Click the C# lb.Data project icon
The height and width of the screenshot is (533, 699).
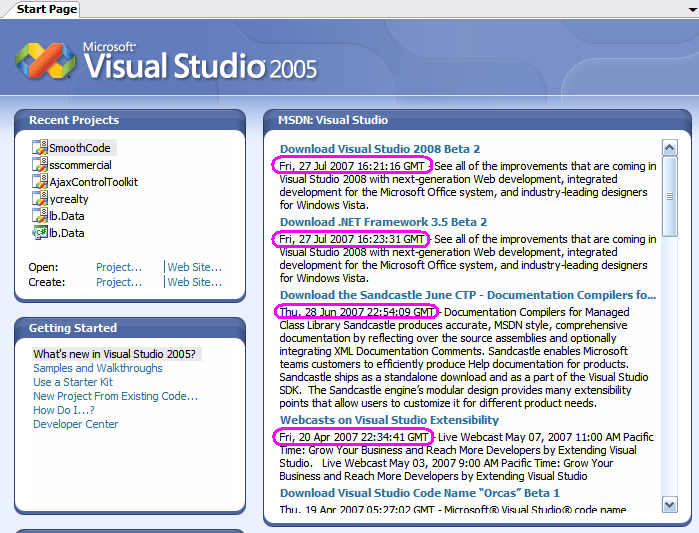(40, 232)
